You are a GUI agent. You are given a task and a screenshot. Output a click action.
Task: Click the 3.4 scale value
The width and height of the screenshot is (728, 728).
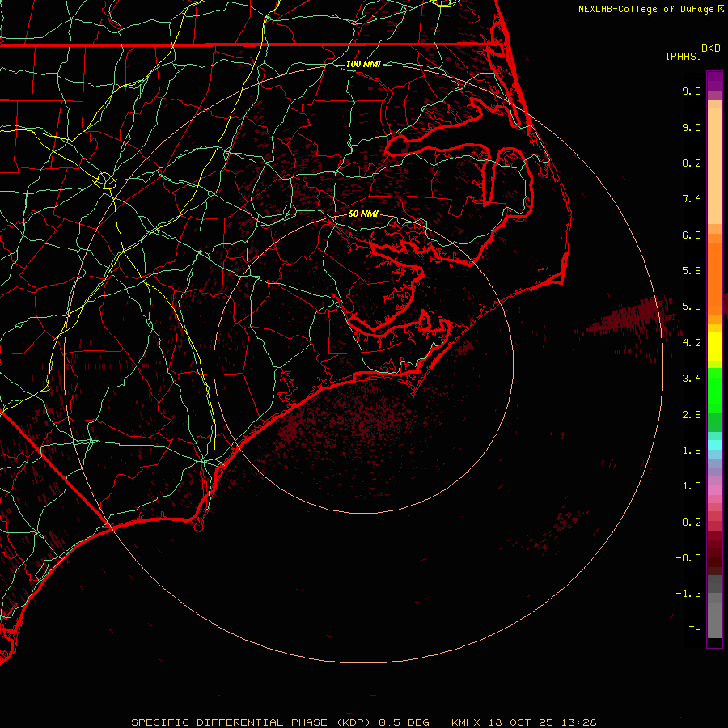[692, 379]
